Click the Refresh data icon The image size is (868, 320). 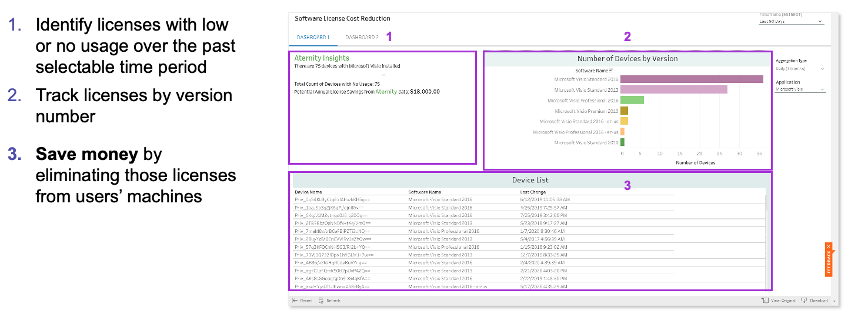click(x=321, y=301)
